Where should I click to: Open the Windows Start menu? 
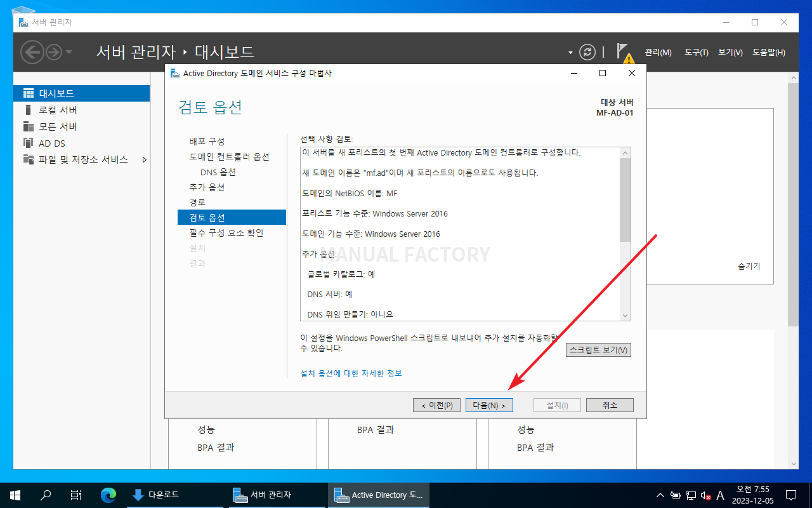click(x=15, y=495)
